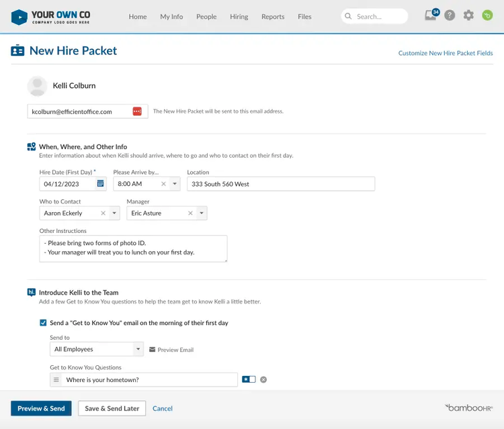This screenshot has height=429, width=504.
Task: Clear the Aaron Eckerly contact selection
Action: pos(103,213)
